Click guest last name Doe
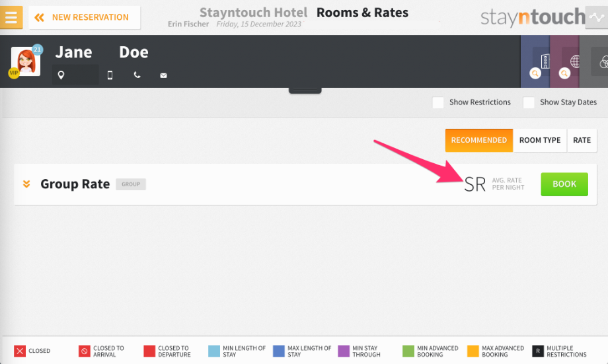The image size is (608, 364). [133, 52]
